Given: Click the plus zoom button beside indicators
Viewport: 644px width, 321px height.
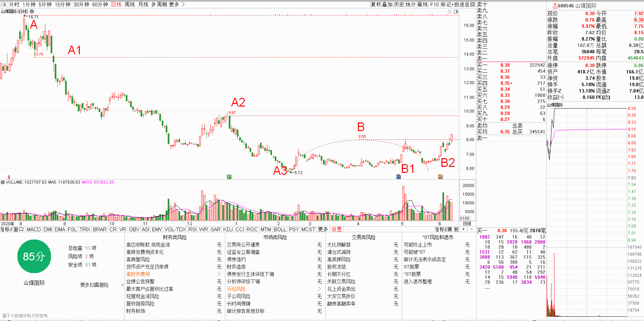Looking at the screenshot, I should (x=464, y=229).
